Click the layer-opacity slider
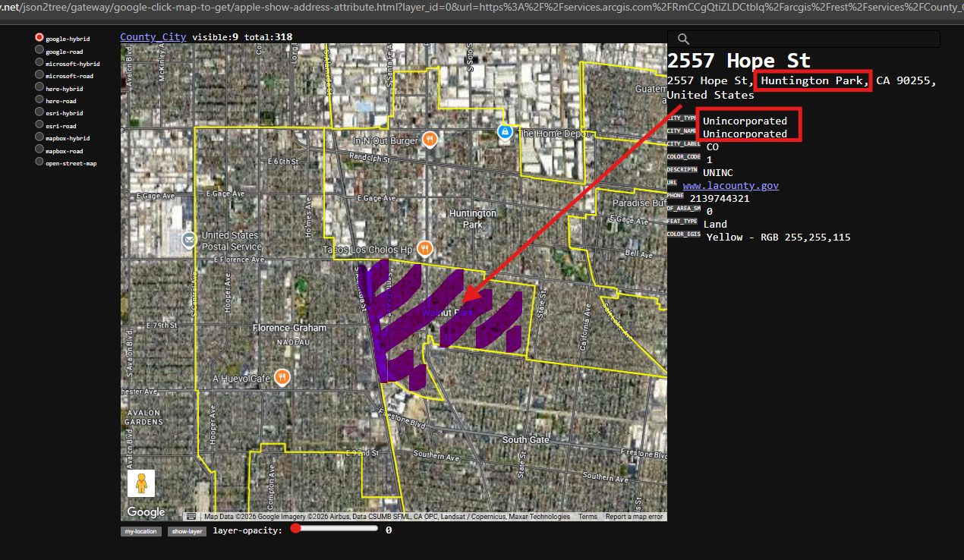 [x=334, y=529]
